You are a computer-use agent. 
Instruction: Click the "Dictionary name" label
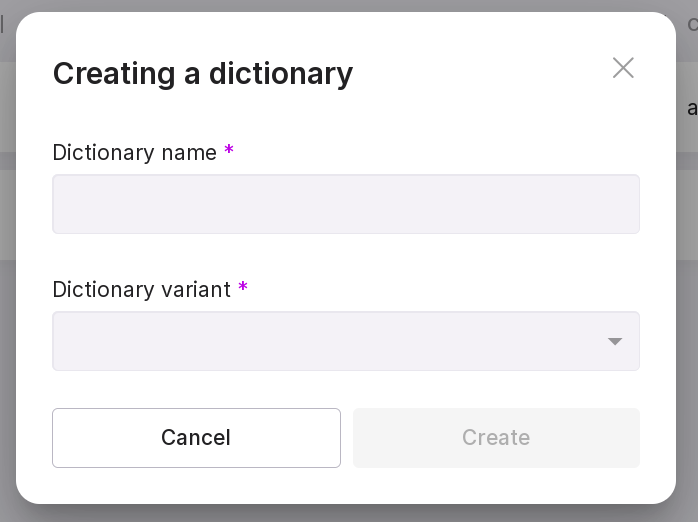coord(134,153)
